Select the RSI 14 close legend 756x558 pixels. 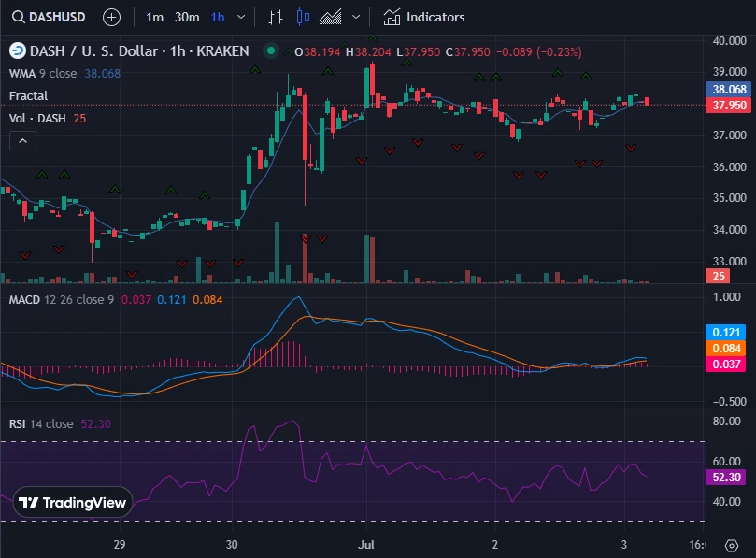tap(41, 424)
